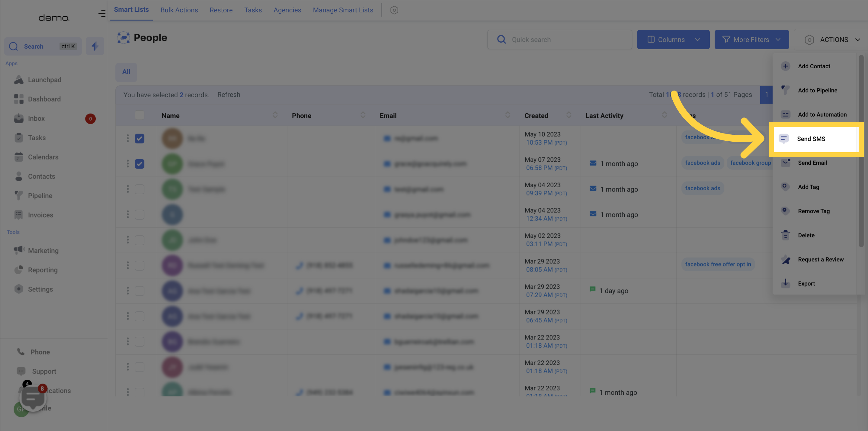Open the Contacts sidebar icon
This screenshot has width=868, height=431.
point(19,176)
